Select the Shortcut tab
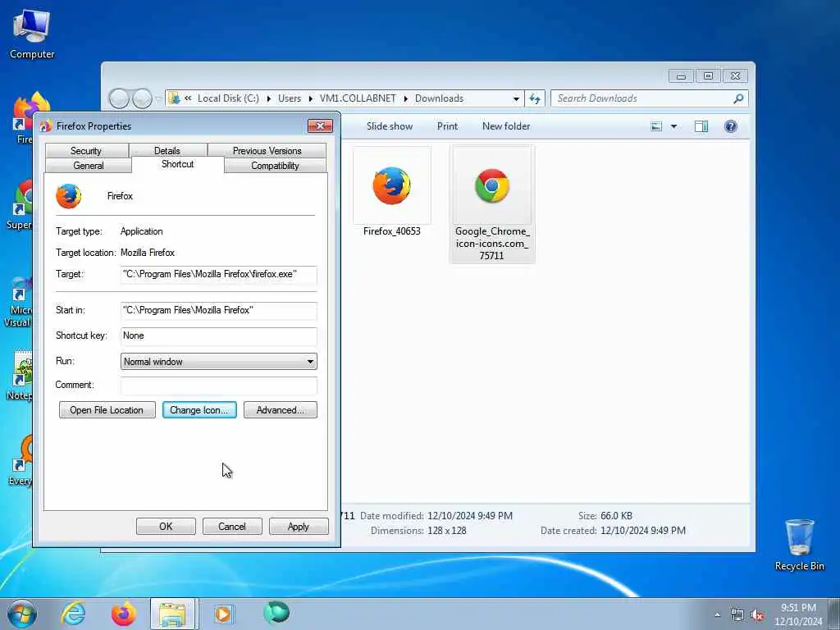Screen dimensions: 840x630 click(x=177, y=164)
